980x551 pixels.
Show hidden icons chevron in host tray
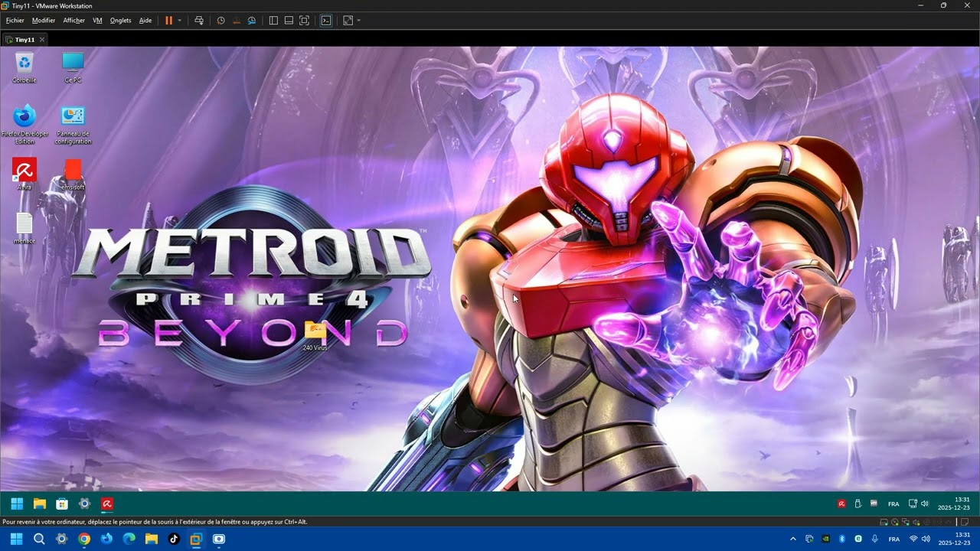[793, 539]
